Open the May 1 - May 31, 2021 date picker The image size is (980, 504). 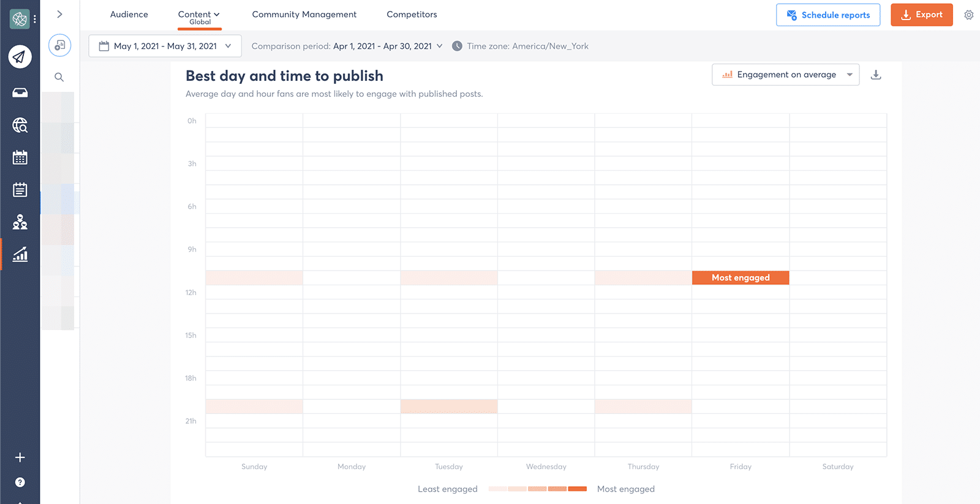click(x=165, y=46)
